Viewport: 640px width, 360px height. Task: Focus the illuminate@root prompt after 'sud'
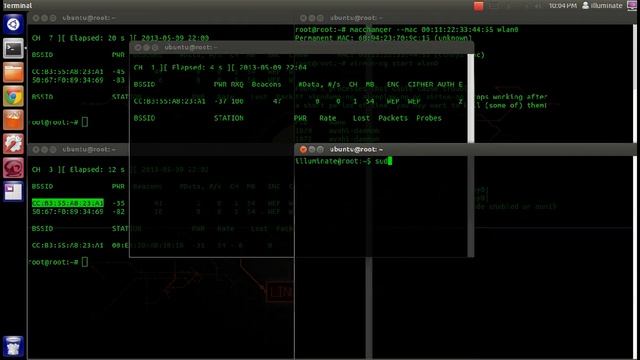click(x=390, y=161)
